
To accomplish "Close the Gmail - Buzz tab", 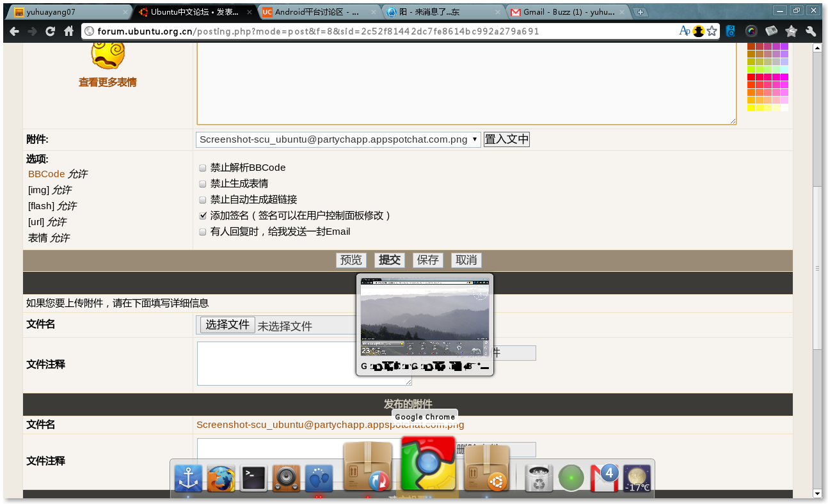I will [x=623, y=12].
